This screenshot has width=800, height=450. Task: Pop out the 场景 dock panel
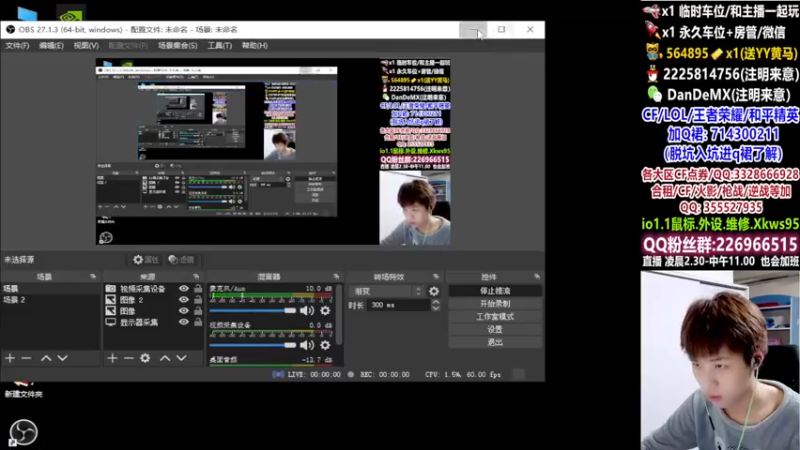coord(93,277)
